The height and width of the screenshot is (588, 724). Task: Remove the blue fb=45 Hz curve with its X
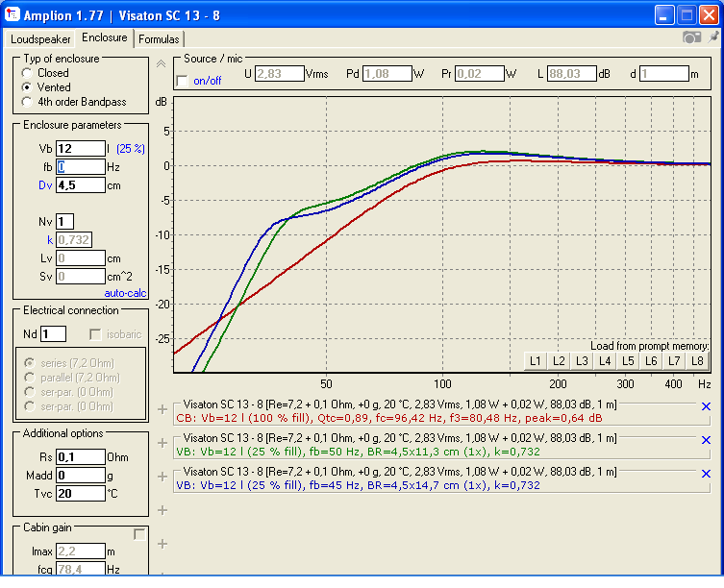click(706, 474)
